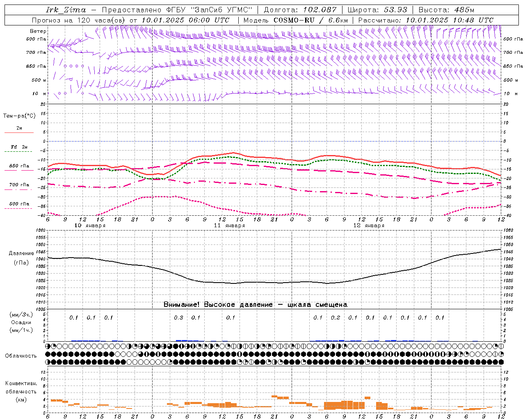Click the '500 гПа' temperature legend entry
Screen dimensions: 525x420
[19, 204]
